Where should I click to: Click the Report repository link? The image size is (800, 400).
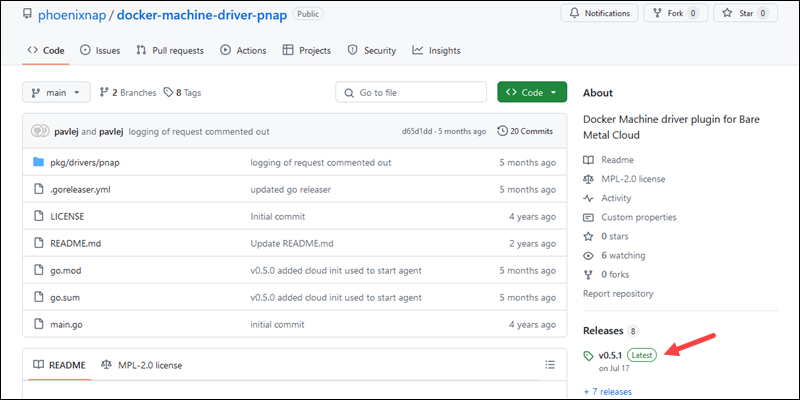(x=618, y=293)
